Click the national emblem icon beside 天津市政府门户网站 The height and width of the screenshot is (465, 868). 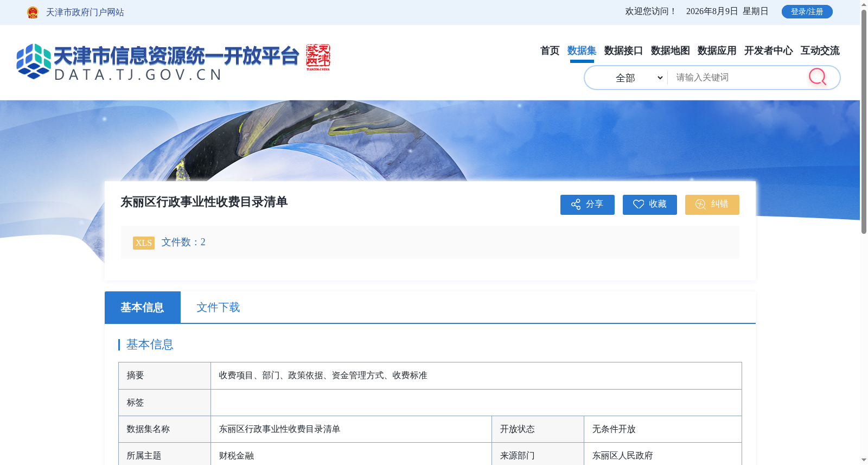(33, 12)
